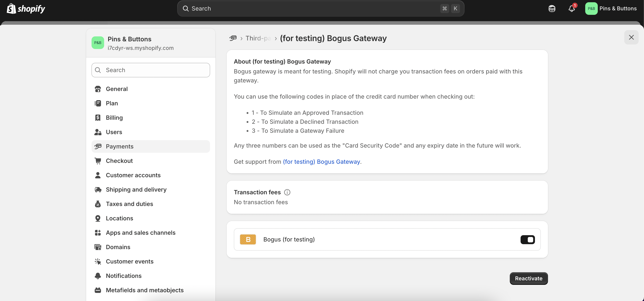Open the notifications bell icon
Image resolution: width=644 pixels, height=301 pixels.
click(572, 9)
